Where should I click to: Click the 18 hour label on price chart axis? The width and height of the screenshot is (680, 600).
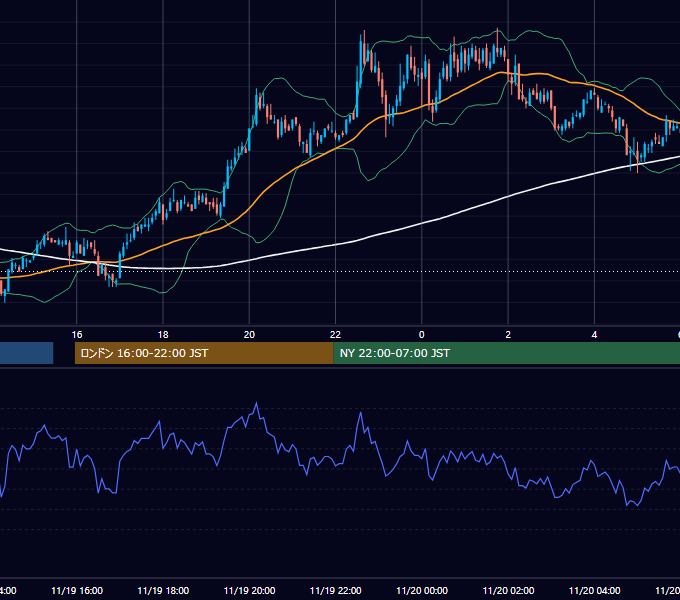163,335
